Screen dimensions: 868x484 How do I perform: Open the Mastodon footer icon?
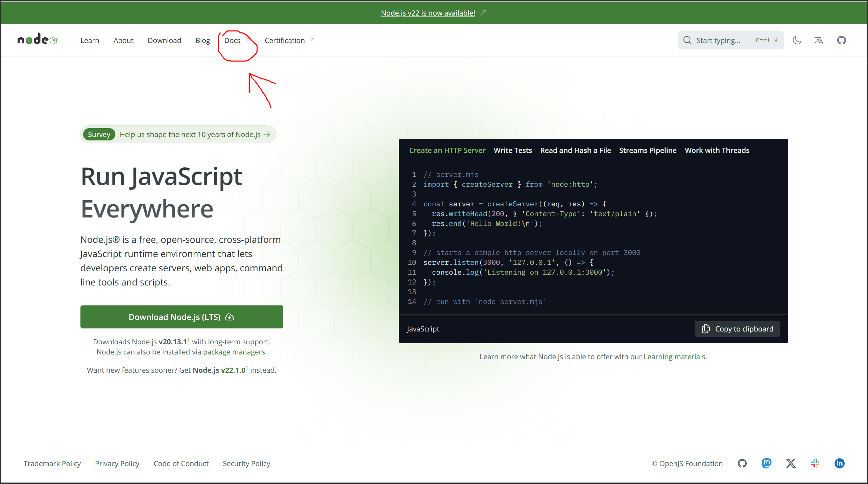[767, 463]
